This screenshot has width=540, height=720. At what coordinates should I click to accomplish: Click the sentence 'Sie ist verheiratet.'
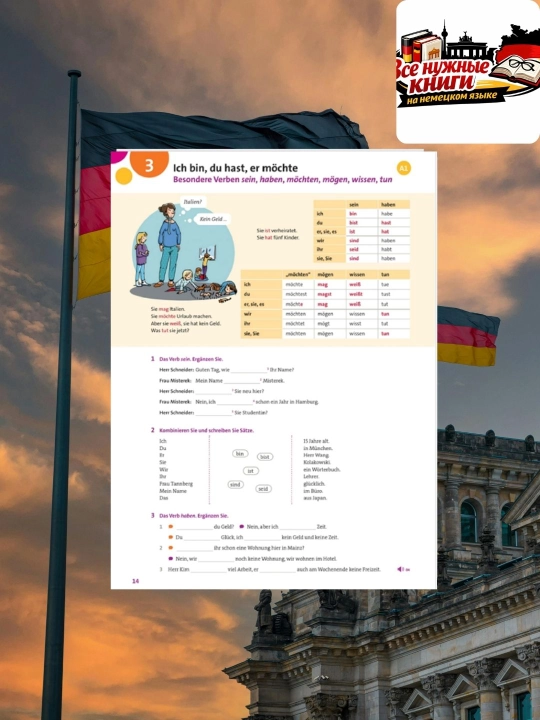(277, 231)
